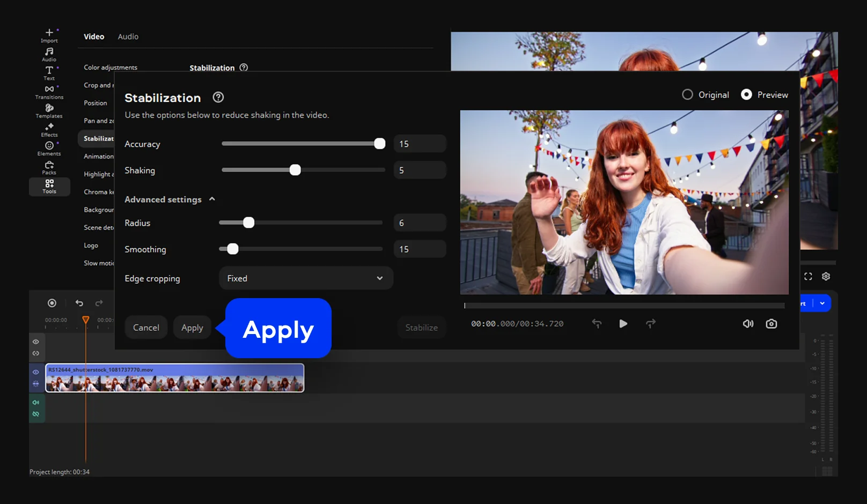
Task: Switch to the Audio tab
Action: [x=128, y=36]
